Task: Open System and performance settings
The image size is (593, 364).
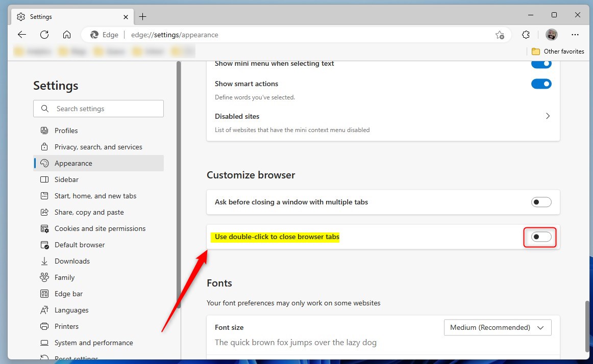Action: coord(93,343)
